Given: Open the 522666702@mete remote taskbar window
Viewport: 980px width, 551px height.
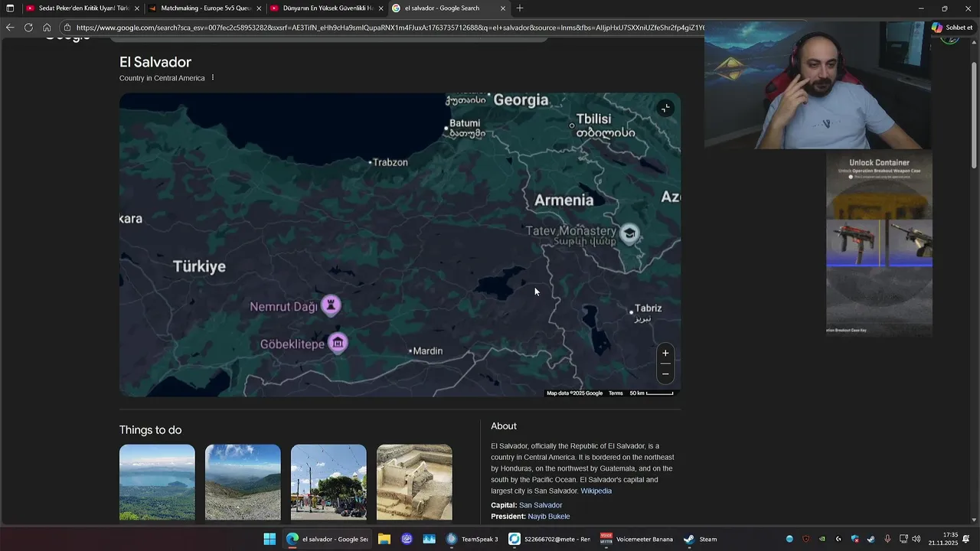Looking at the screenshot, I should point(550,539).
